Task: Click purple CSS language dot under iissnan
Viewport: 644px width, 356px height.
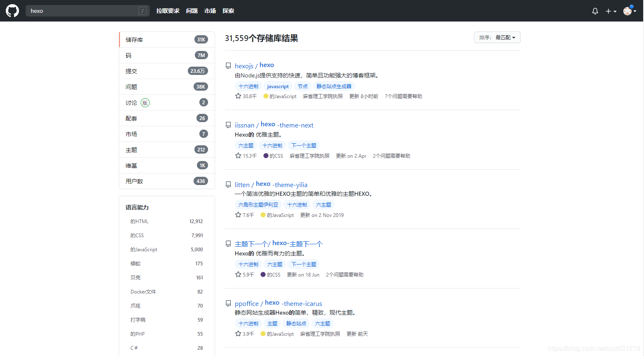Action: (x=266, y=156)
